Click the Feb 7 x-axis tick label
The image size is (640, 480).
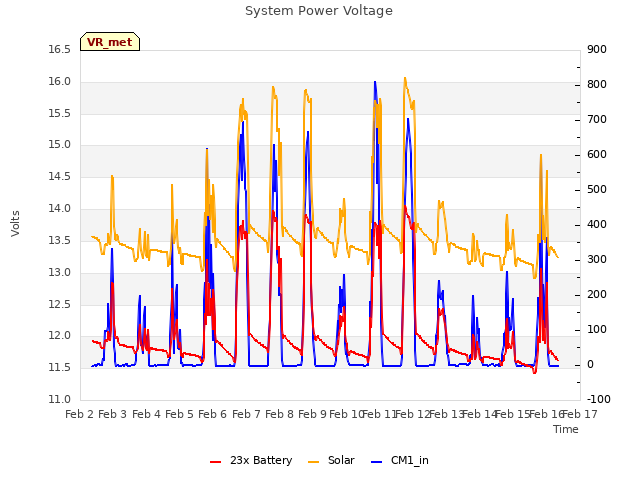246,414
